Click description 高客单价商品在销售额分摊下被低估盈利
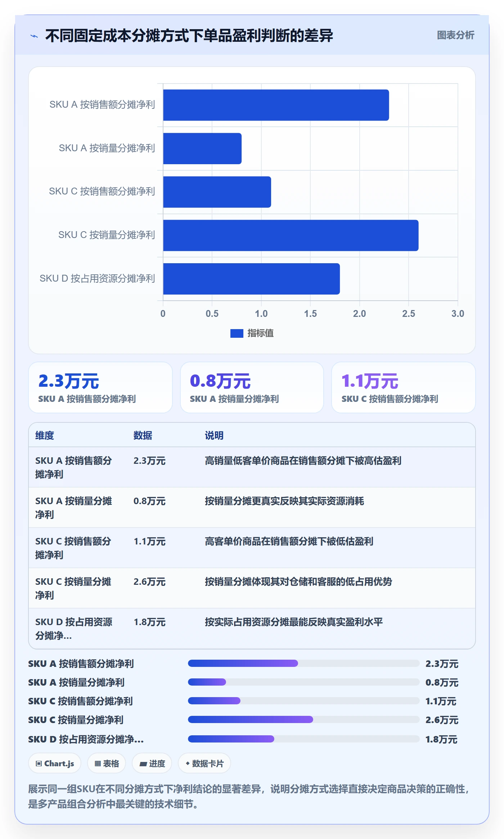Viewport: 504px width, 839px height. click(289, 542)
